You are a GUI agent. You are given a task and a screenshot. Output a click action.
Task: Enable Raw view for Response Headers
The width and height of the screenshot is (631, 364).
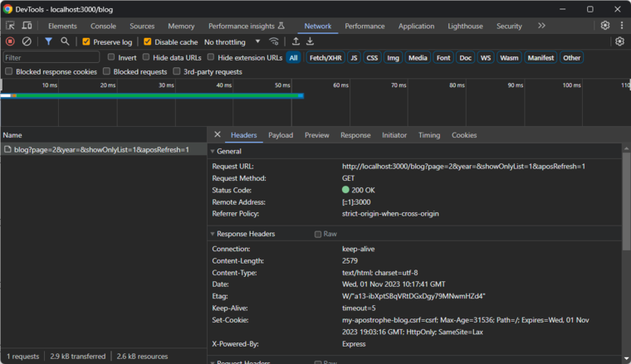click(x=318, y=234)
